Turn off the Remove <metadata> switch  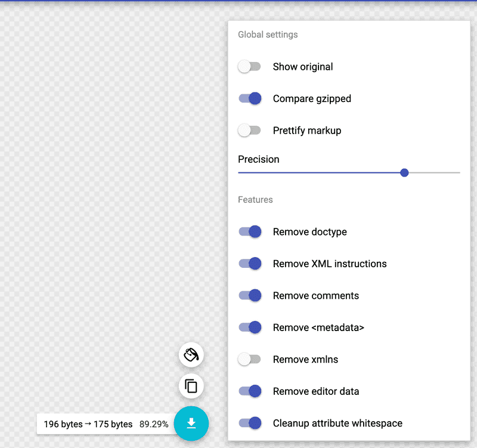(250, 327)
